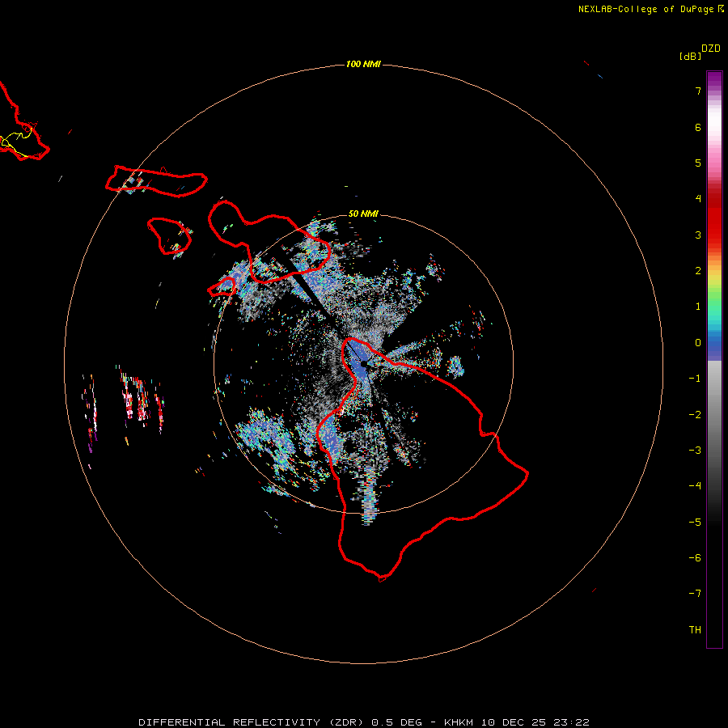
Task: Pick the gray segment near -2 dB
Action: click(x=714, y=415)
